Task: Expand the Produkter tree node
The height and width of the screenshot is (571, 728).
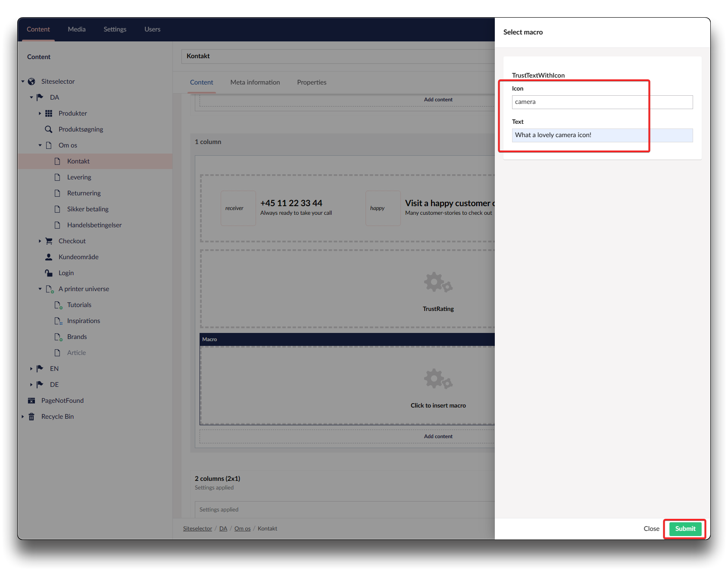Action: point(40,113)
